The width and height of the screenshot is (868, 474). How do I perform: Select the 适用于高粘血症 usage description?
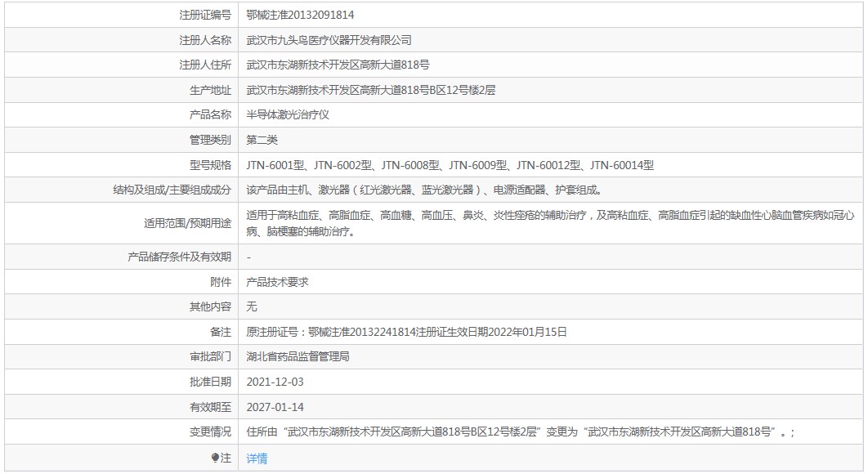pyautogui.click(x=550, y=223)
